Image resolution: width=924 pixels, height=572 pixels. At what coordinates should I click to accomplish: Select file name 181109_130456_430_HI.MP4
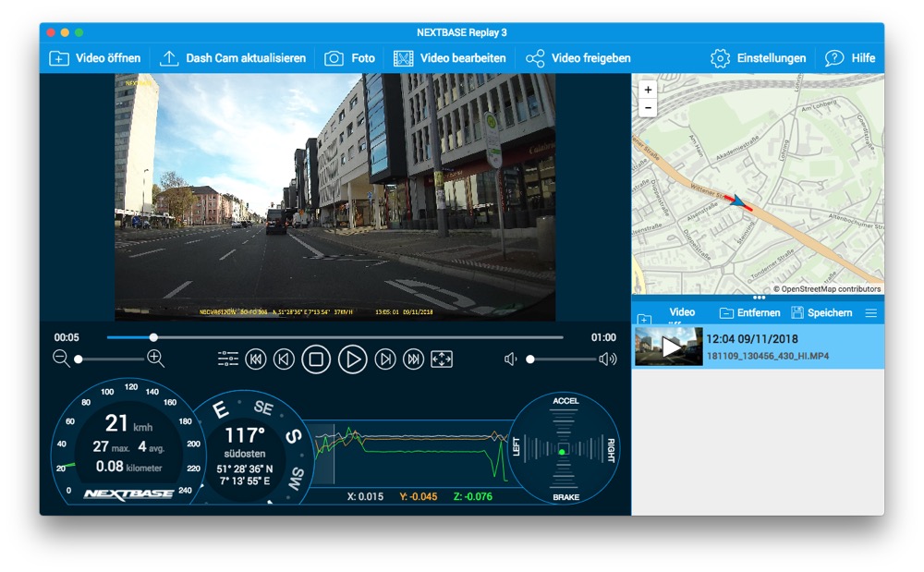coord(767,356)
